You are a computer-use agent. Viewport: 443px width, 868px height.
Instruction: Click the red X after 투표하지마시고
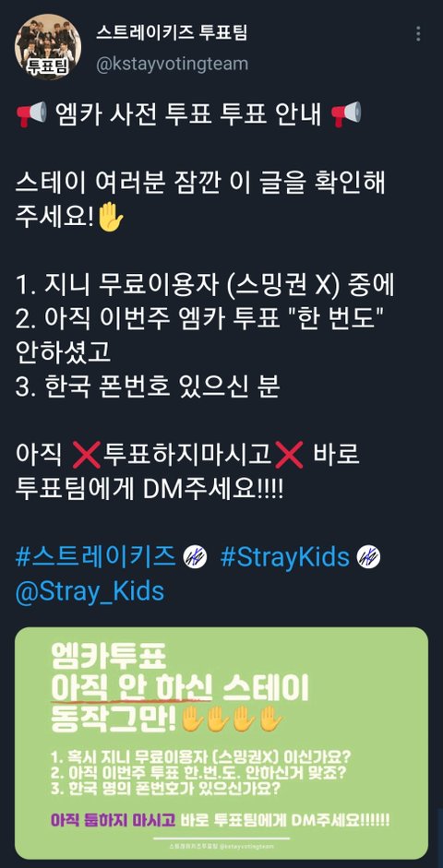tap(290, 457)
